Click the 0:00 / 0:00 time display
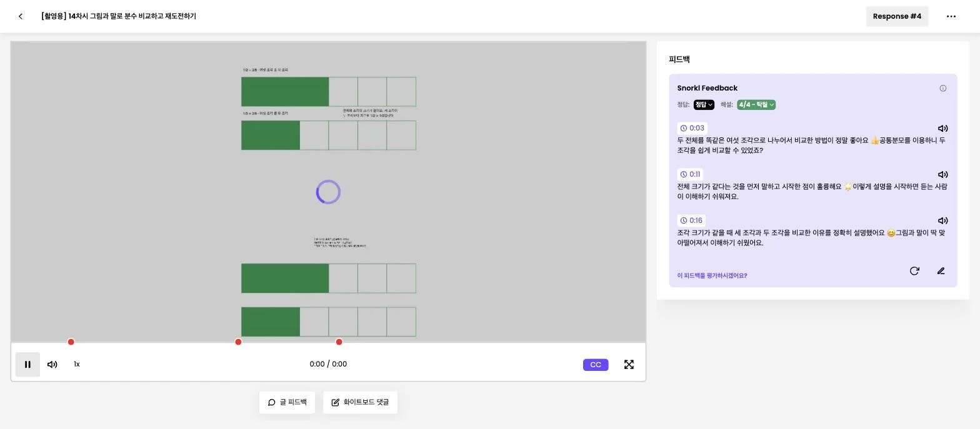Image resolution: width=980 pixels, height=429 pixels. 328,364
